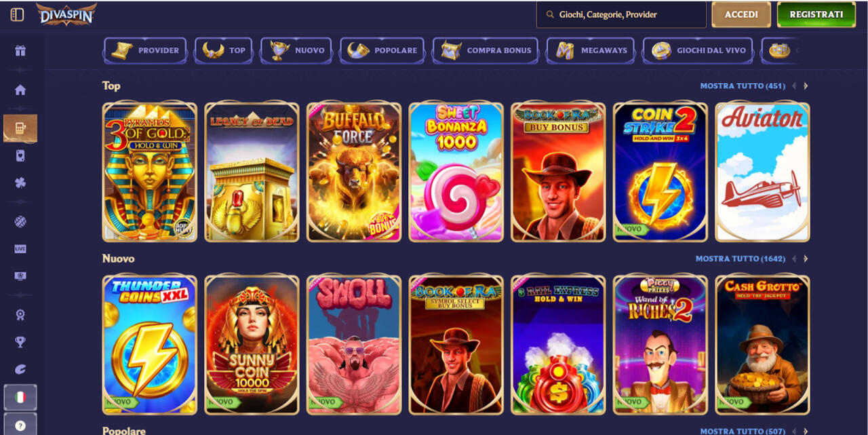Go to the home sidebar icon

(x=20, y=90)
